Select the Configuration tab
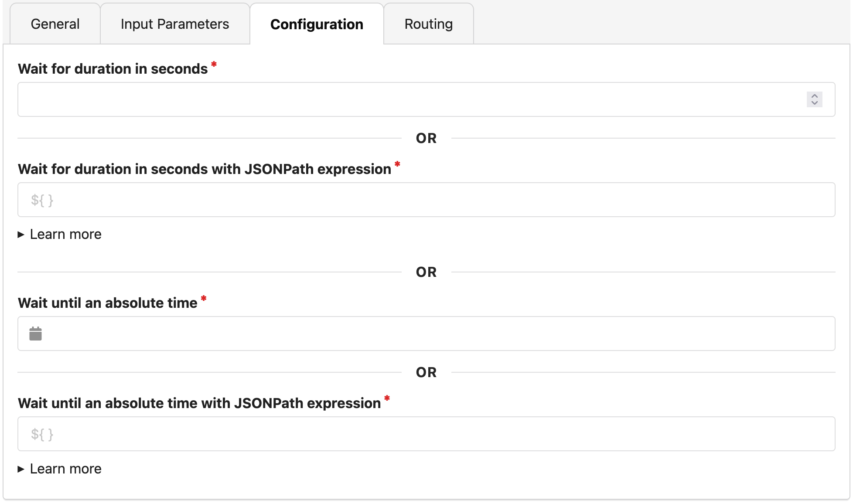This screenshot has height=504, width=853. tap(317, 24)
